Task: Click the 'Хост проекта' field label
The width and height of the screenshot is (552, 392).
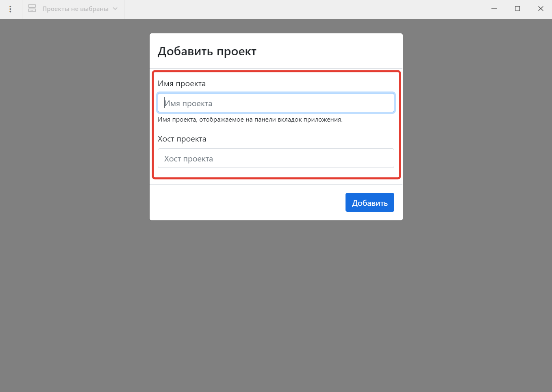Action: [x=182, y=139]
